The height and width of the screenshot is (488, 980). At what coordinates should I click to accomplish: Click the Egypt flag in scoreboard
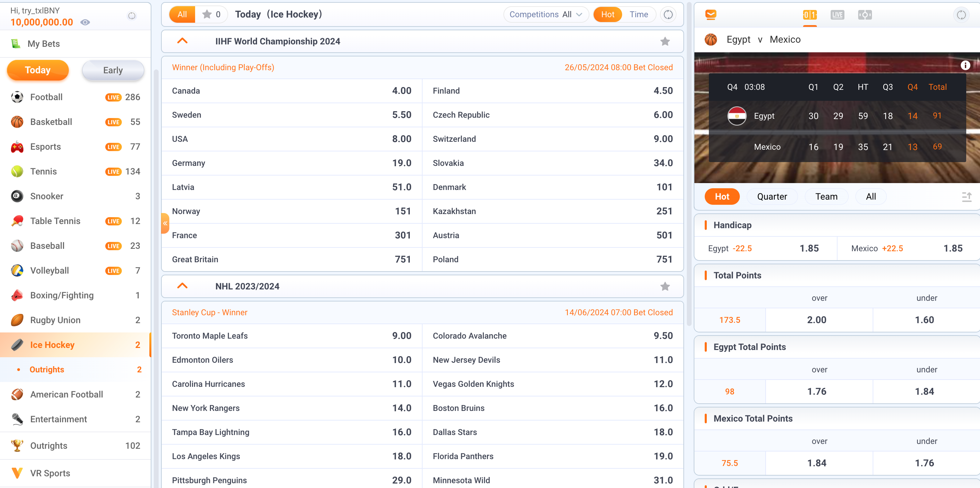coord(737,116)
